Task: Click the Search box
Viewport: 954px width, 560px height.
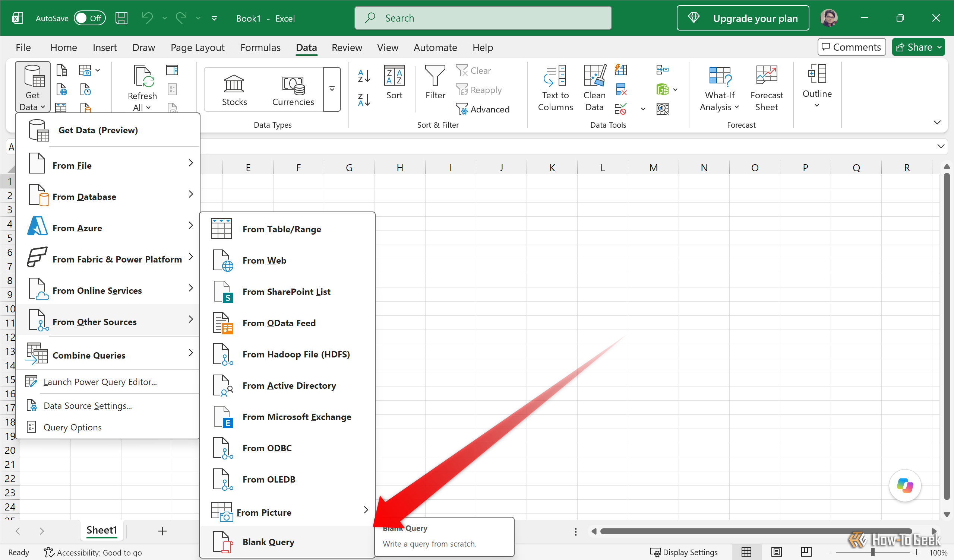Action: (483, 18)
